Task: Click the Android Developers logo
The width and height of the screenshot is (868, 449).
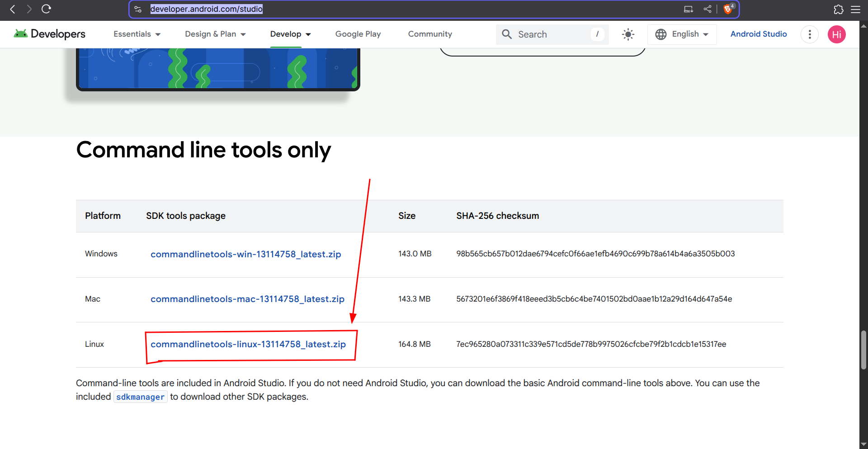Action: tap(49, 34)
